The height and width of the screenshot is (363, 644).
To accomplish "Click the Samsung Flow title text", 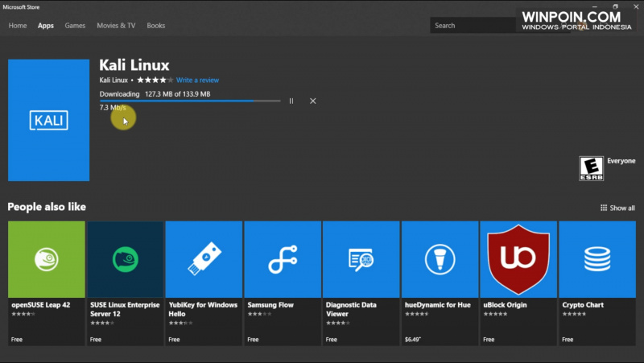I will click(270, 305).
